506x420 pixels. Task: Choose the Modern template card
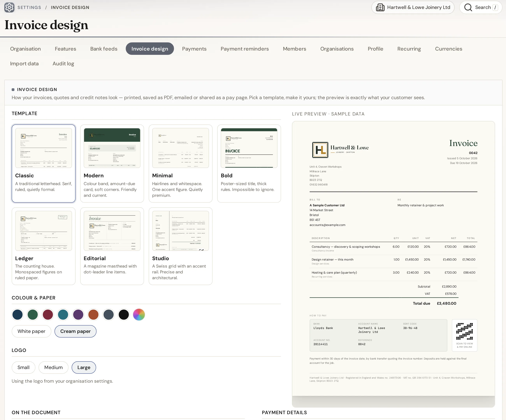point(112,163)
